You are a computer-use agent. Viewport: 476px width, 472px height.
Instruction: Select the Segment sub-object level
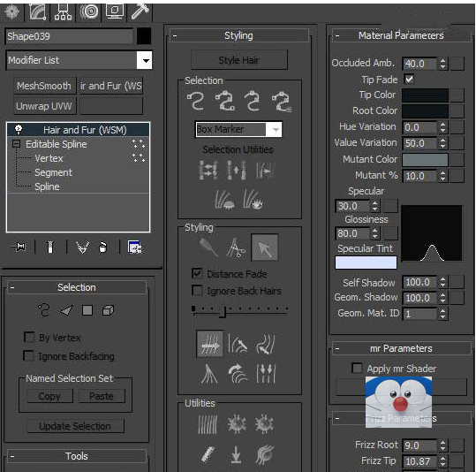[53, 172]
